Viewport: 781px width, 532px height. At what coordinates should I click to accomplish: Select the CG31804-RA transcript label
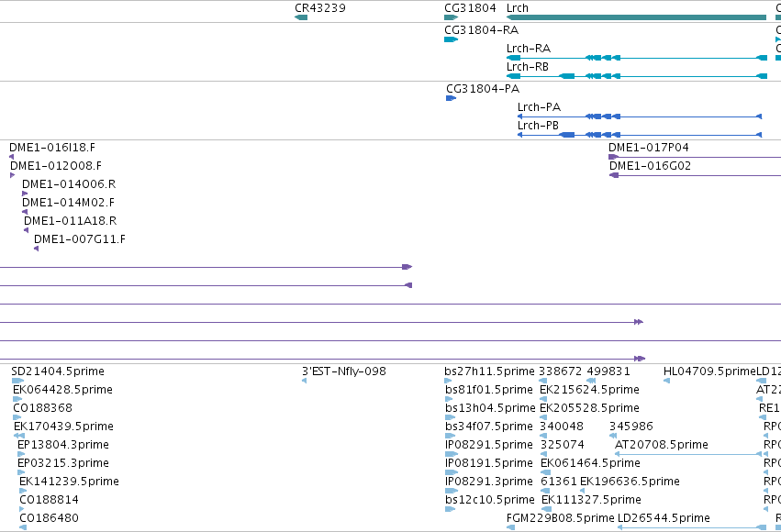tap(481, 30)
